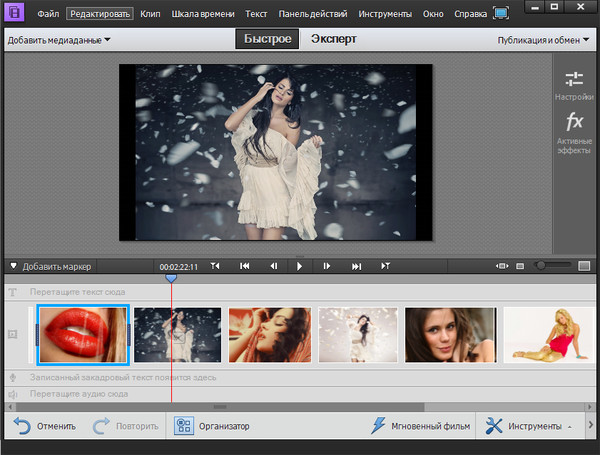Create a Мгновенный фильм instant movie
Image resolution: width=600 pixels, height=455 pixels.
tap(421, 426)
